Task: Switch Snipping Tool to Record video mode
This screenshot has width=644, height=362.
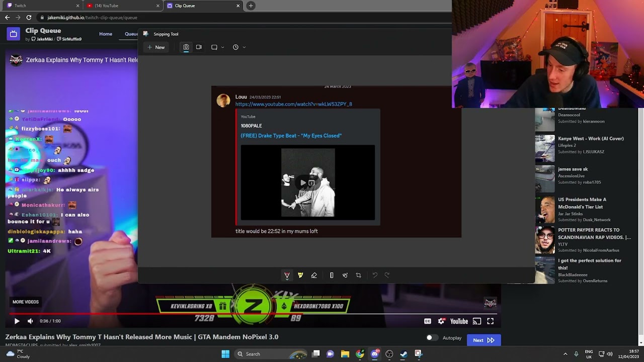Action: [x=199, y=47]
